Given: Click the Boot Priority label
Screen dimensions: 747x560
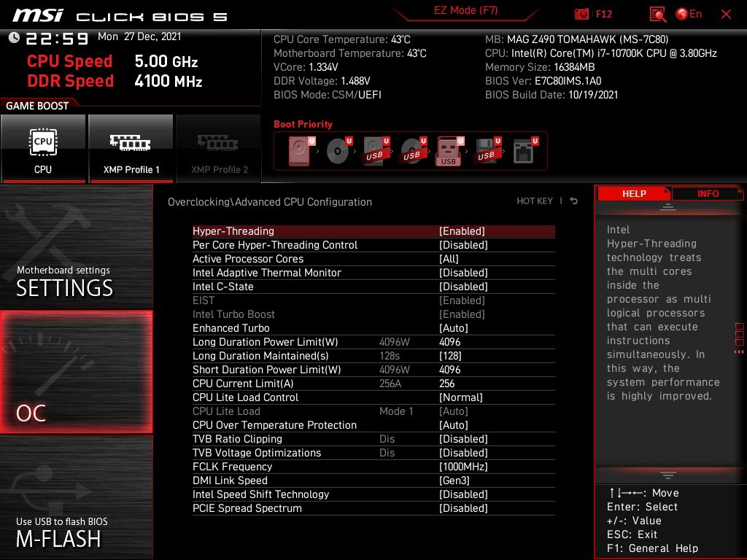Looking at the screenshot, I should (303, 124).
